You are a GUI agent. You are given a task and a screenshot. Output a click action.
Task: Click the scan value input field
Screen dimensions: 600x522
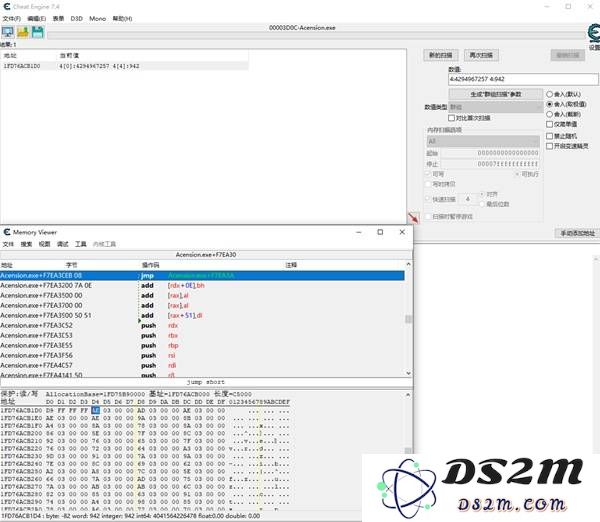tap(523, 79)
